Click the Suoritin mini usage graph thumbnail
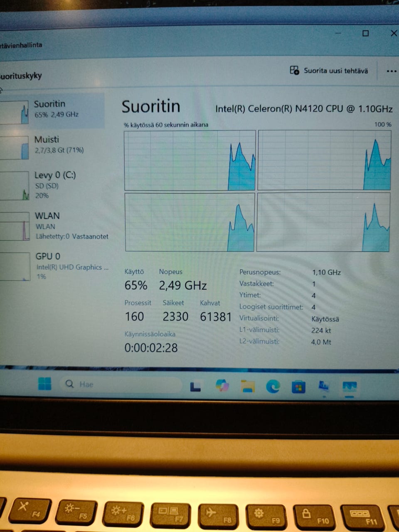The width and height of the screenshot is (399, 532). (15, 112)
